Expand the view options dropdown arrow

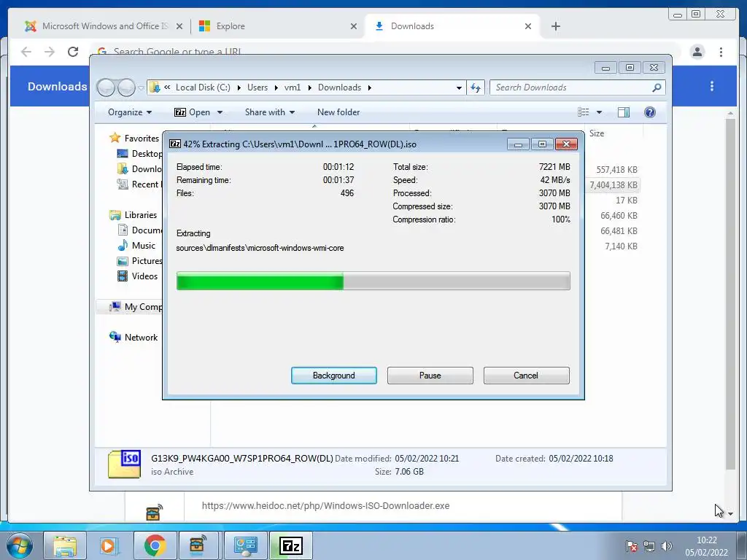pos(599,112)
